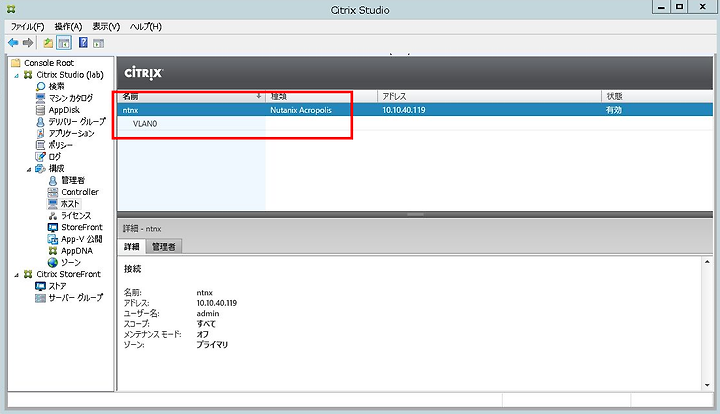Click the Console Root folder icon
Image resolution: width=720 pixels, height=414 pixels.
(x=16, y=63)
